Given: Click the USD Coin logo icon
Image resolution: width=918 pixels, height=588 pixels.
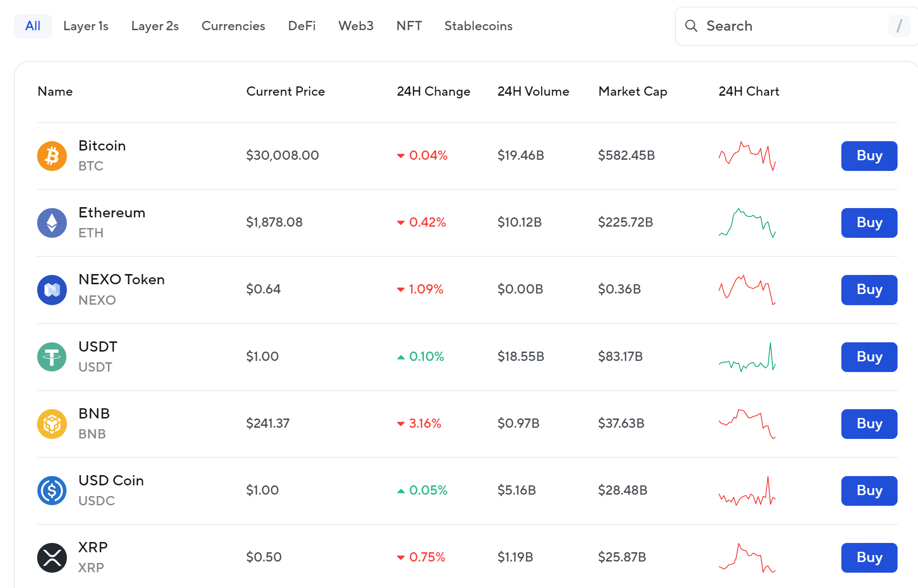Looking at the screenshot, I should (x=52, y=490).
